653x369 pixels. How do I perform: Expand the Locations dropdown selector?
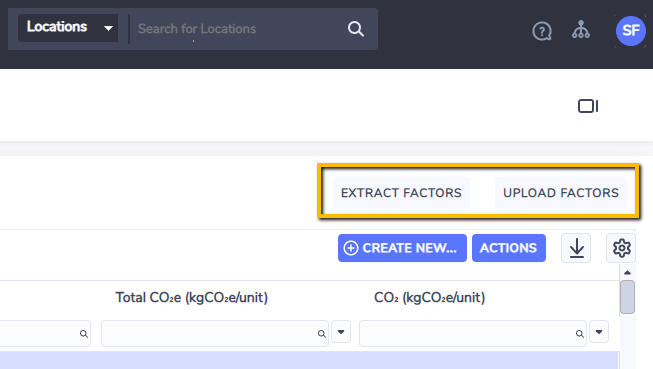[x=68, y=28]
